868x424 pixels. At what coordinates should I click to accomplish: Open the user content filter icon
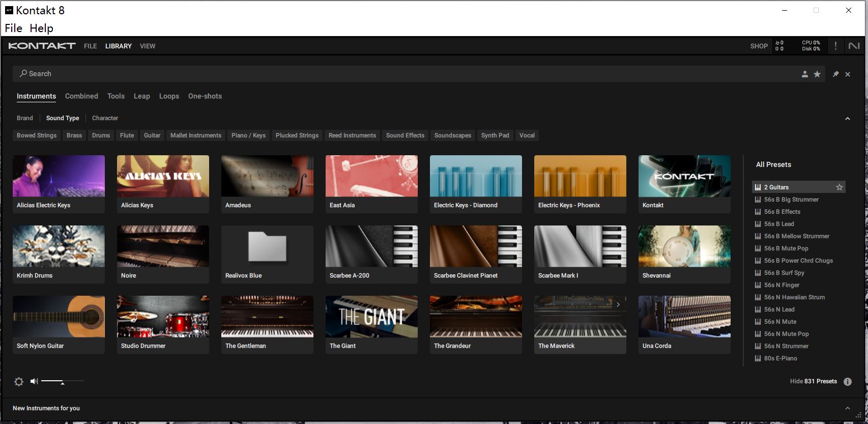click(x=805, y=74)
